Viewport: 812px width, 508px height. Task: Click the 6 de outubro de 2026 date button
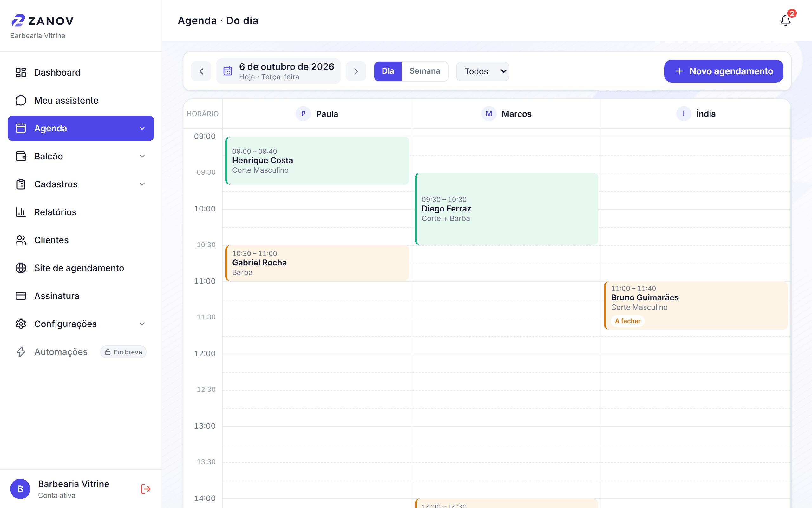click(x=278, y=71)
